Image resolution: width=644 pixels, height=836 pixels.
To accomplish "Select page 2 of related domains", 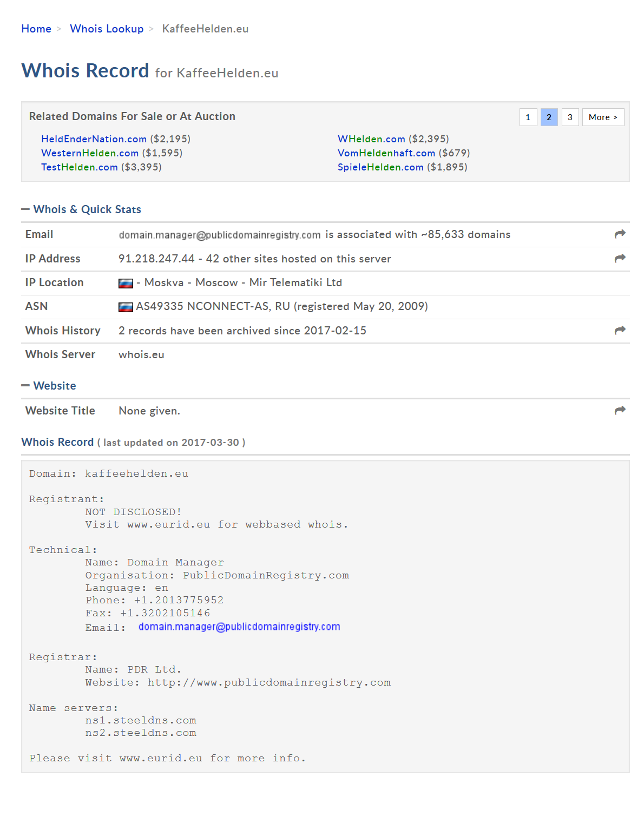I will coord(549,117).
